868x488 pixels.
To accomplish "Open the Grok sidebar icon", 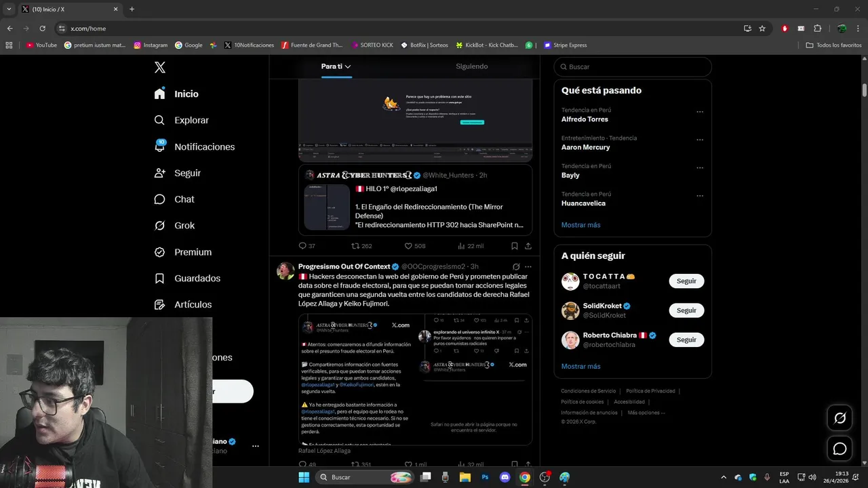I will 159,226.
